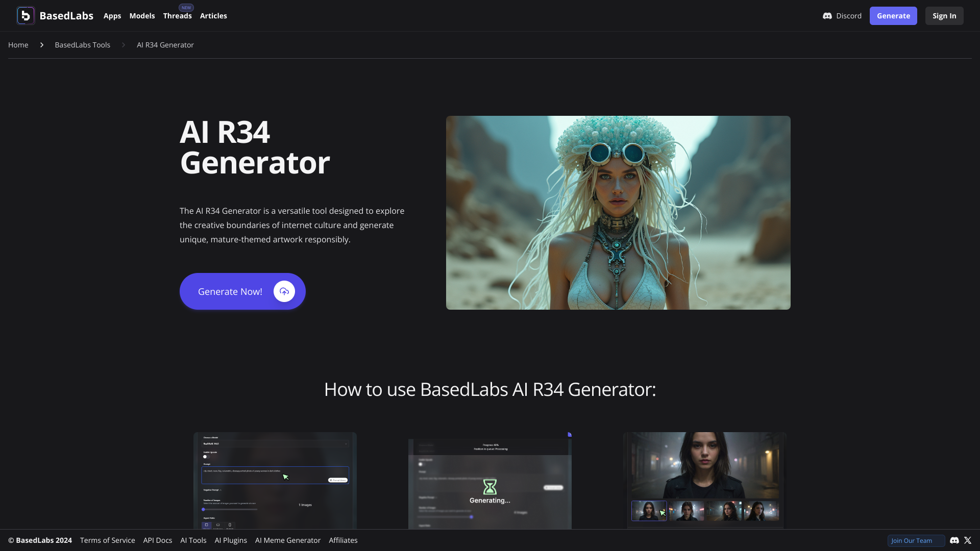Click the Models navigation tab

142,15
